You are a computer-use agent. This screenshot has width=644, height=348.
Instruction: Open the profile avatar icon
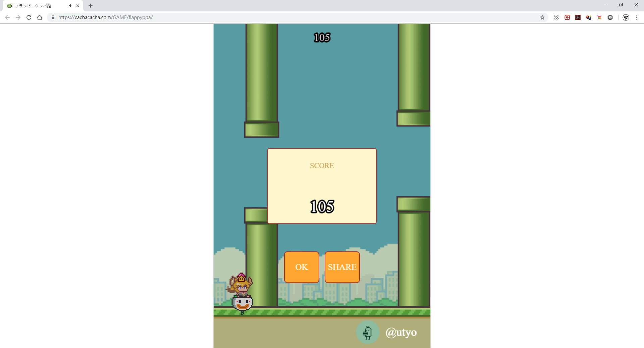coord(626,17)
